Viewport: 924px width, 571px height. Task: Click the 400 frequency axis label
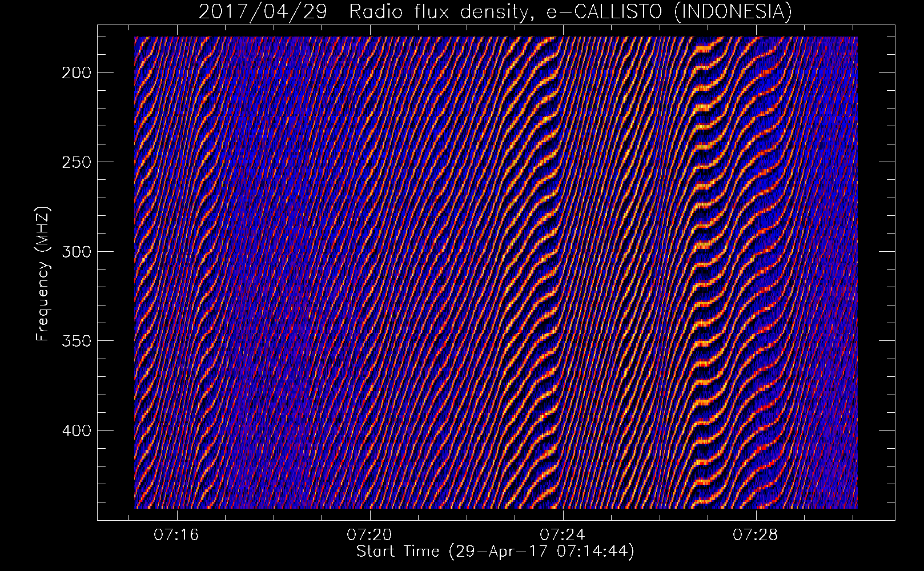(75, 430)
